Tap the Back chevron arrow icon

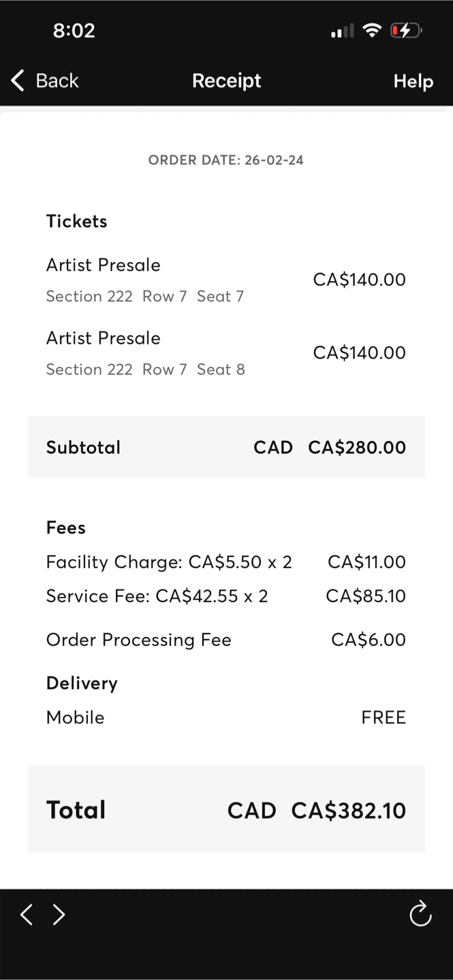click(x=18, y=80)
